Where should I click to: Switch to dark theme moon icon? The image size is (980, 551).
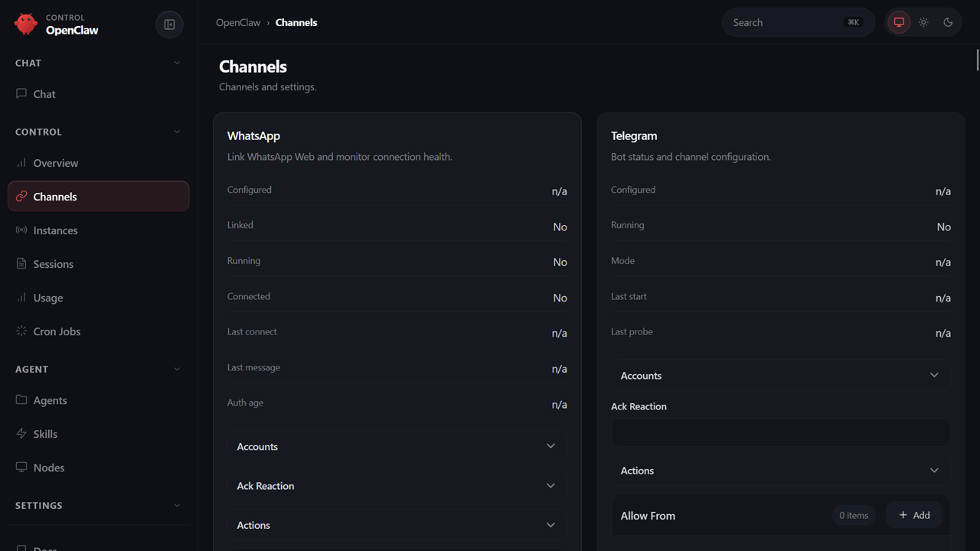(948, 22)
